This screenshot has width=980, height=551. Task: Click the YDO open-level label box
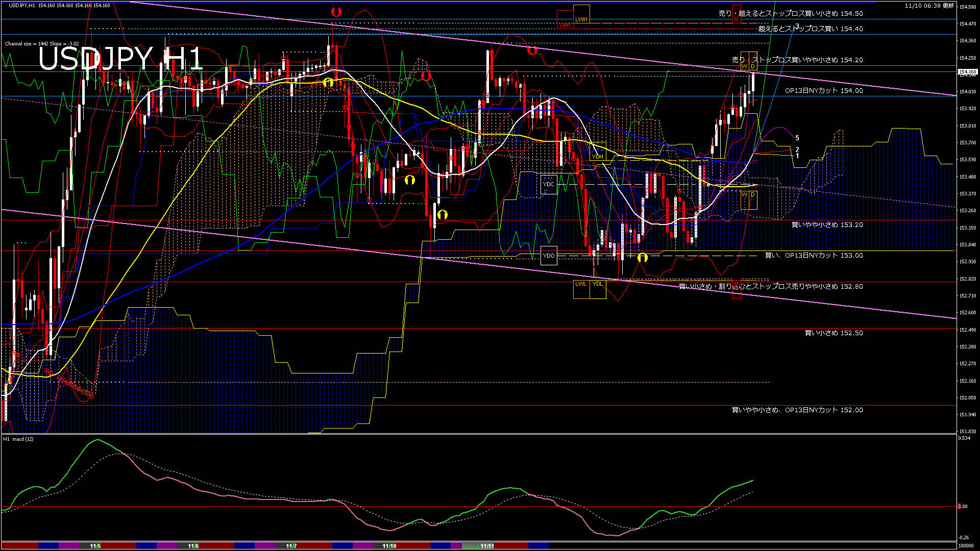(549, 256)
